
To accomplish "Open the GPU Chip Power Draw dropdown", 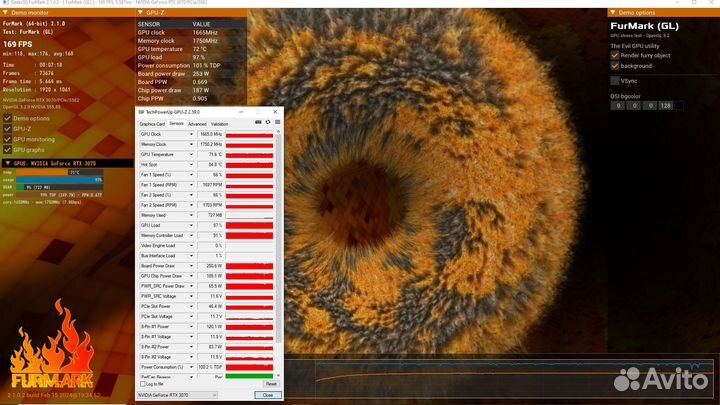I will coord(191,276).
